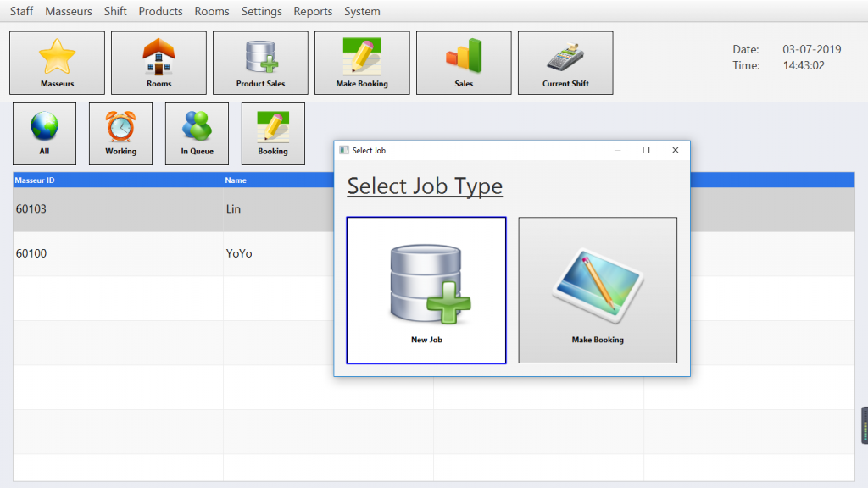Screen dimensions: 868x488
Task: Maximize the Select Job window
Action: tap(646, 150)
